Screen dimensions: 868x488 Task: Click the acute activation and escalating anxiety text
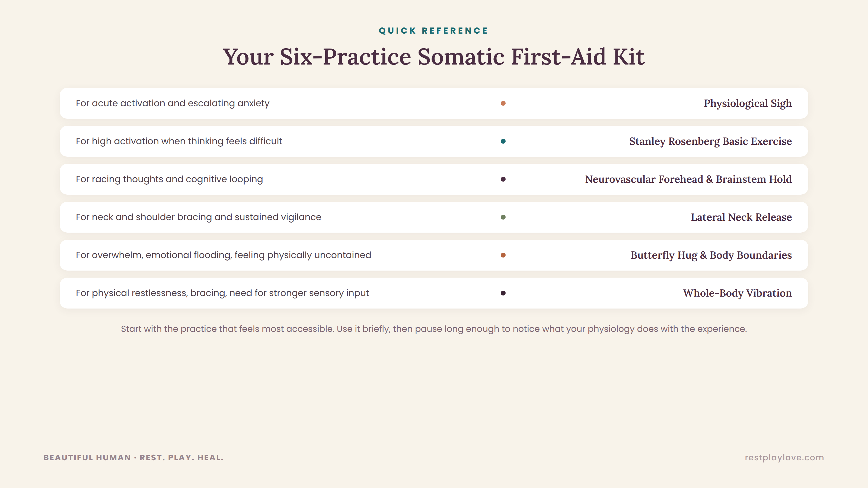tap(173, 103)
